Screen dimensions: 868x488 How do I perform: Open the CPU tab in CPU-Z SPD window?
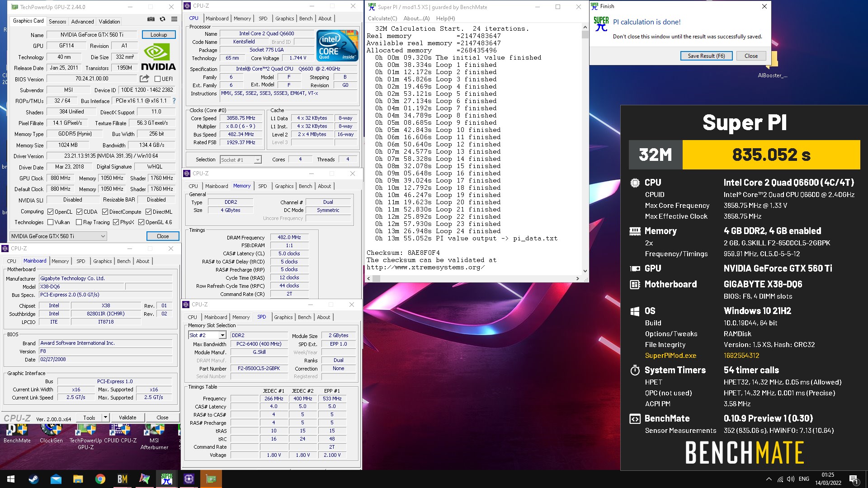pos(192,317)
